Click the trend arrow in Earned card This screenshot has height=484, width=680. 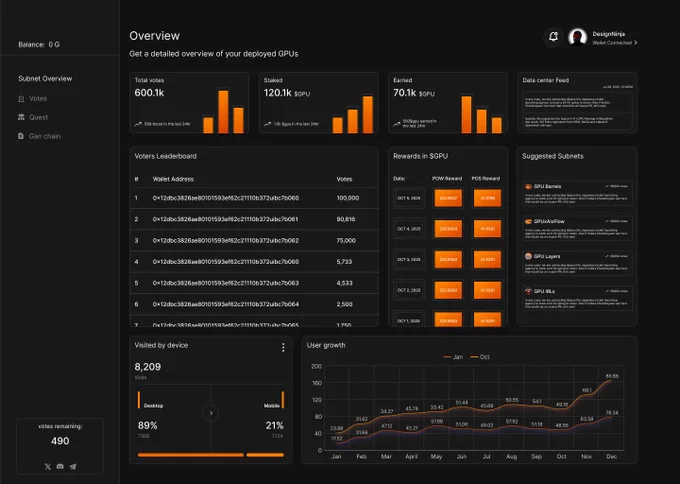point(397,124)
